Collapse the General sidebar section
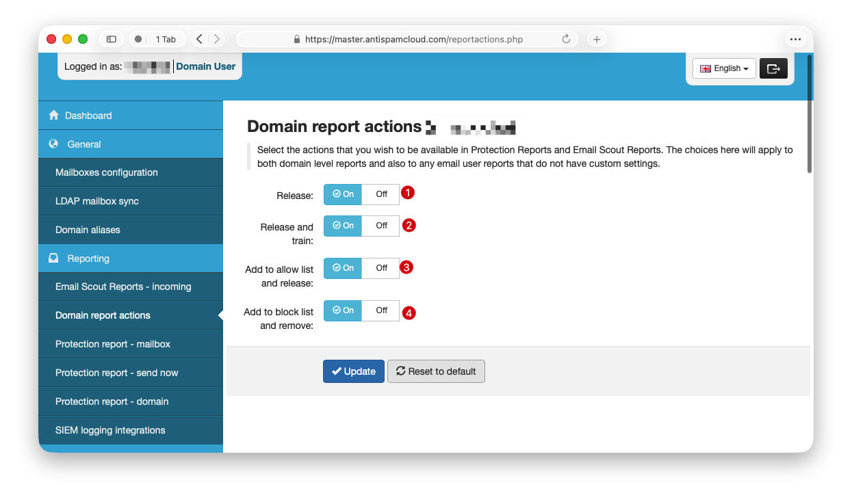The height and width of the screenshot is (504, 852). pos(131,144)
